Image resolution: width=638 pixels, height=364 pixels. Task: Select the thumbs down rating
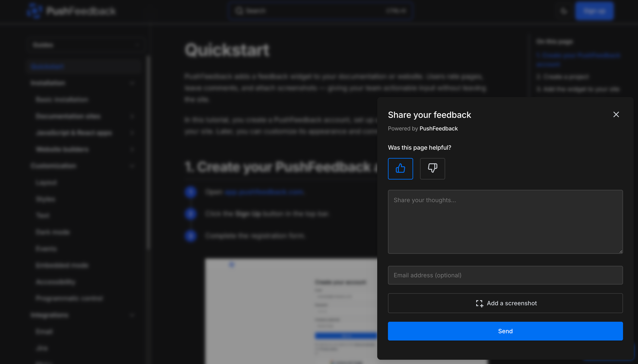click(432, 168)
